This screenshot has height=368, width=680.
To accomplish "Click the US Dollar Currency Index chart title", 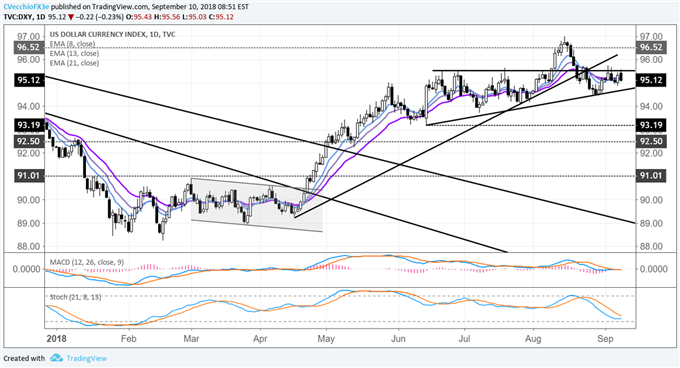I will (112, 34).
